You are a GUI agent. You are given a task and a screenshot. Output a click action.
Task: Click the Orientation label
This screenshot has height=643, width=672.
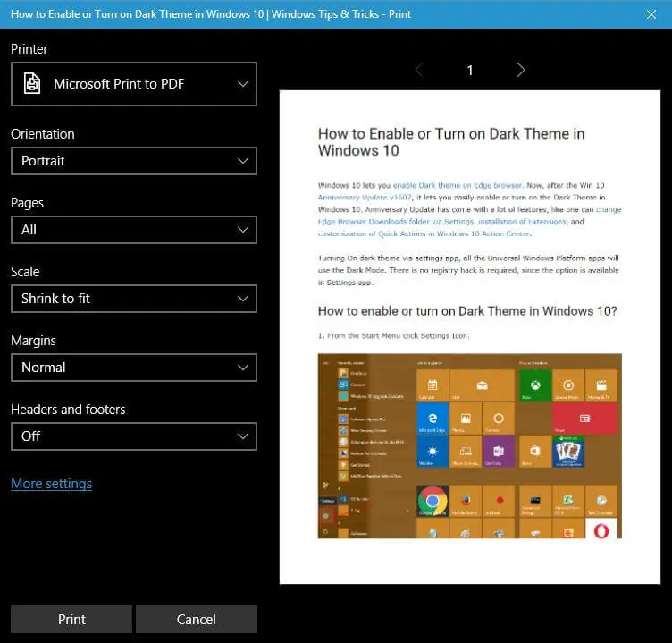tap(42, 134)
